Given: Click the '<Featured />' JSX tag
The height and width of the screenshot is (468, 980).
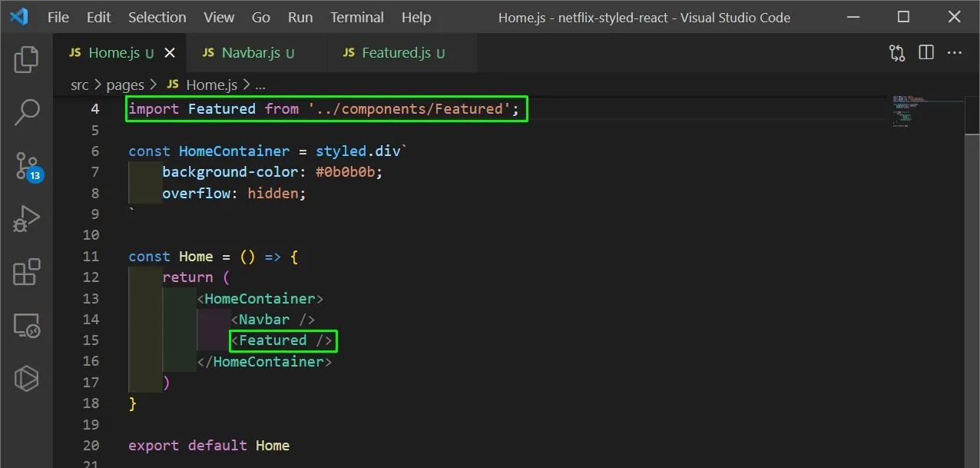Looking at the screenshot, I should [282, 340].
